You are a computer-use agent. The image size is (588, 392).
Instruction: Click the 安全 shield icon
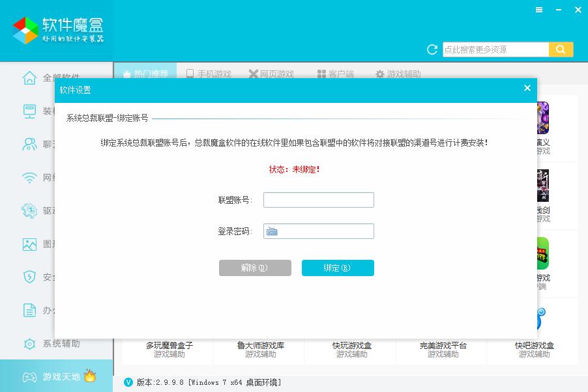(30, 277)
